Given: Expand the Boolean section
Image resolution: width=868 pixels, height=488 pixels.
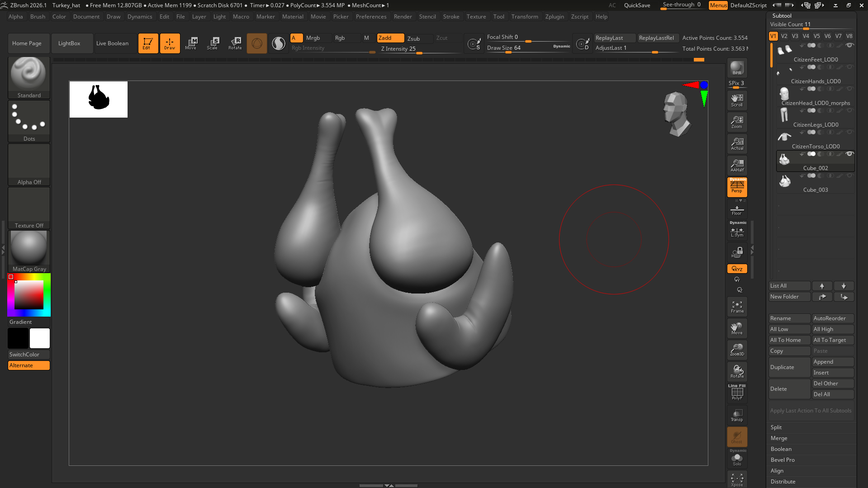Looking at the screenshot, I should (x=781, y=449).
